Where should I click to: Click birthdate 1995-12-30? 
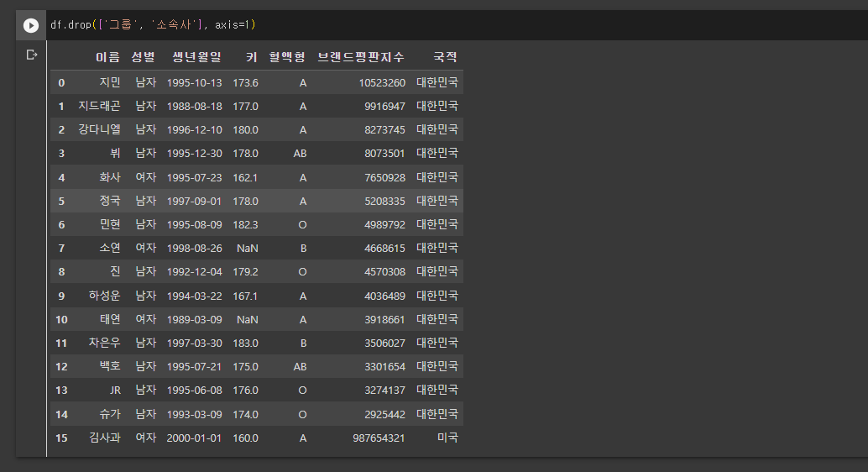pos(194,154)
